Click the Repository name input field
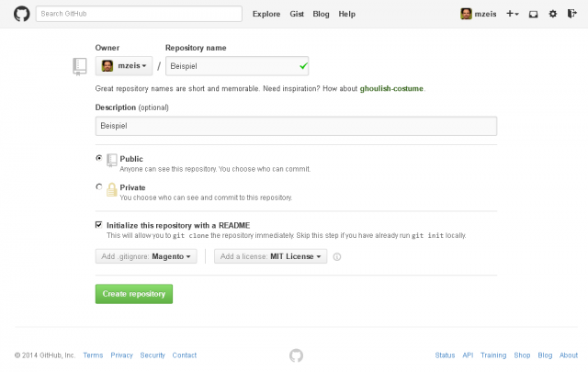588x372 pixels. pyautogui.click(x=237, y=66)
